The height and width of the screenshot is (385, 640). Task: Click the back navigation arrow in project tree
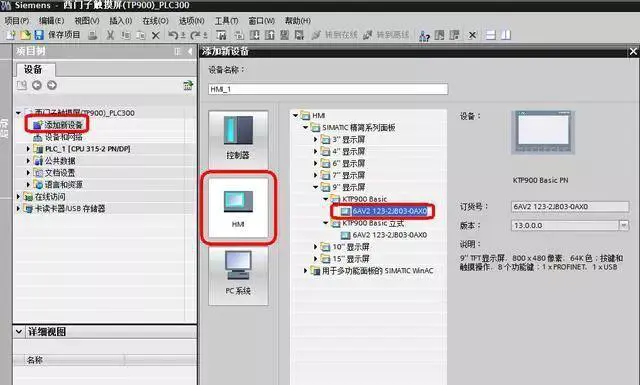[x=37, y=85]
